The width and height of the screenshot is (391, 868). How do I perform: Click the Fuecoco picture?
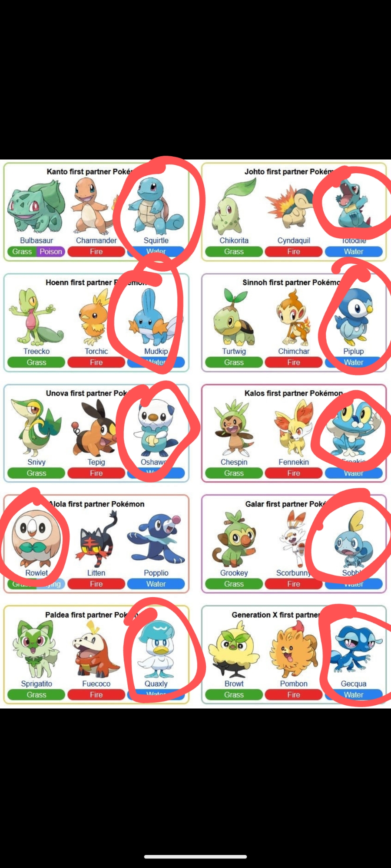96,649
